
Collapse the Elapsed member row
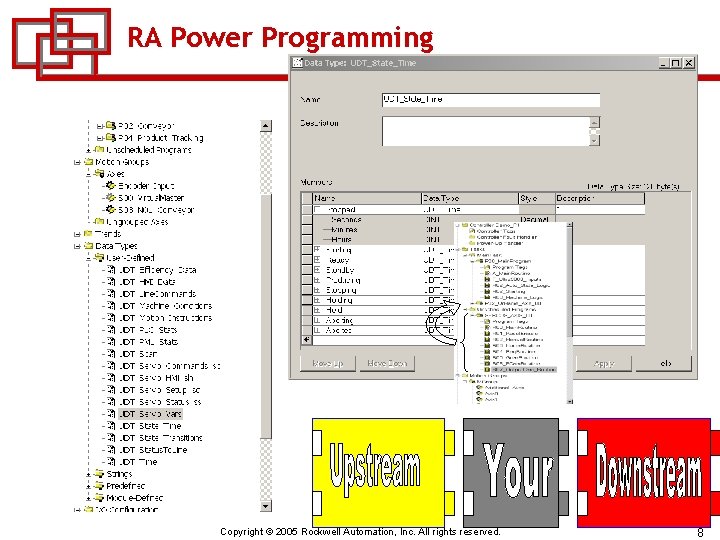click(x=317, y=209)
